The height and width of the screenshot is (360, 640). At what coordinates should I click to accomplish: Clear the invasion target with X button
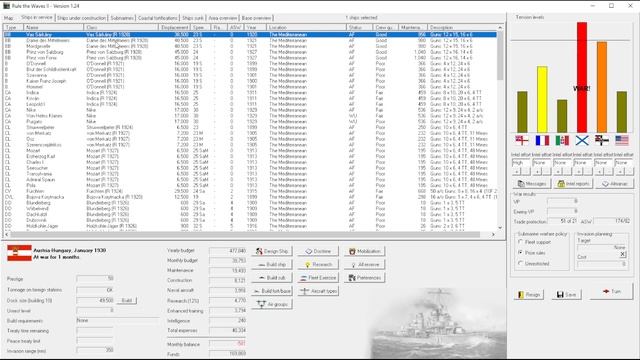622,254
